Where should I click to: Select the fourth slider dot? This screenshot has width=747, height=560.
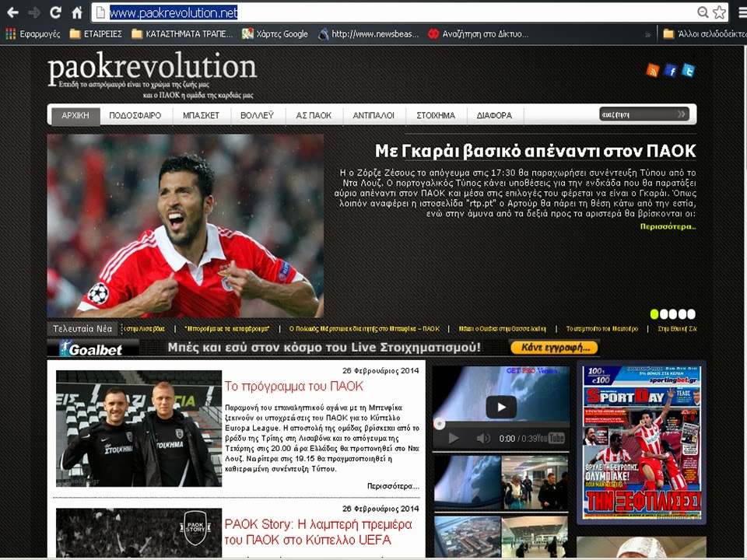682,313
